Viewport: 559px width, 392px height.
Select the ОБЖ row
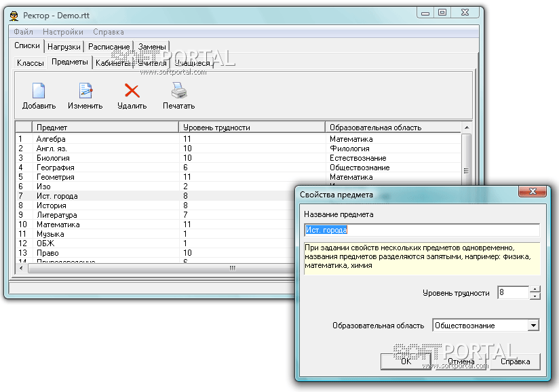tap(155, 243)
